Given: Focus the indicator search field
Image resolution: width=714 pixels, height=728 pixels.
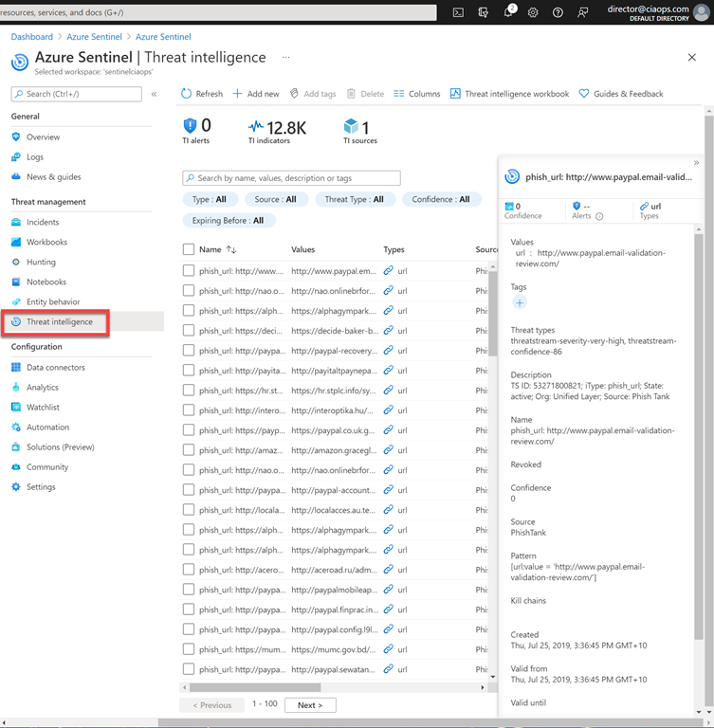Looking at the screenshot, I should [292, 178].
